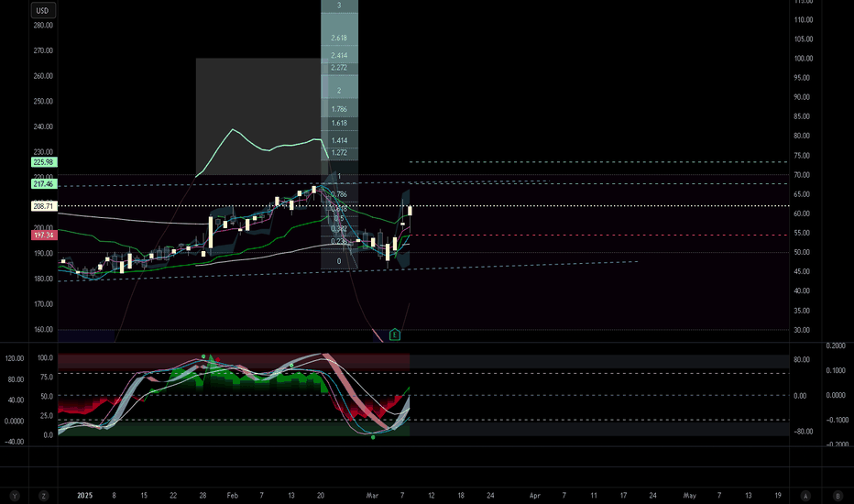Select the red 197.34 price label
The image size is (854, 504).
click(44, 236)
